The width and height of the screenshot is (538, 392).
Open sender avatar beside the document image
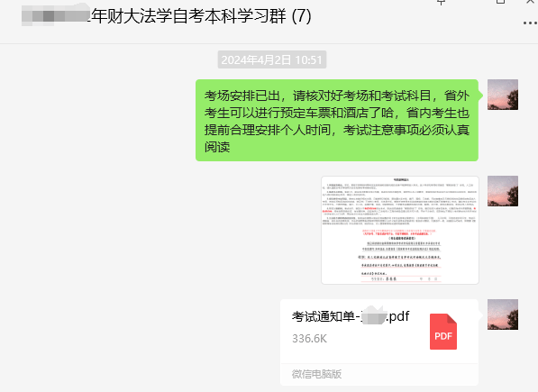(x=503, y=191)
